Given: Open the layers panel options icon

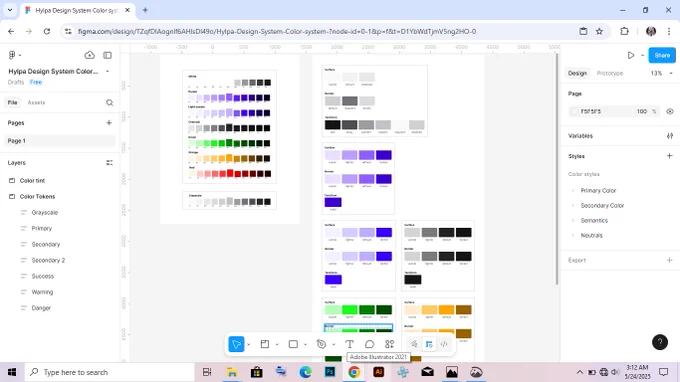Looking at the screenshot, I should pyautogui.click(x=109, y=163).
